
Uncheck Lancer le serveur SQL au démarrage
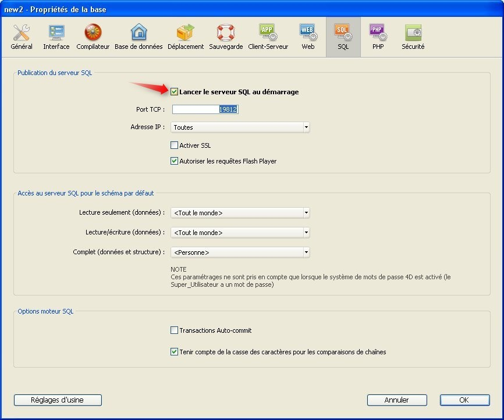(x=175, y=92)
